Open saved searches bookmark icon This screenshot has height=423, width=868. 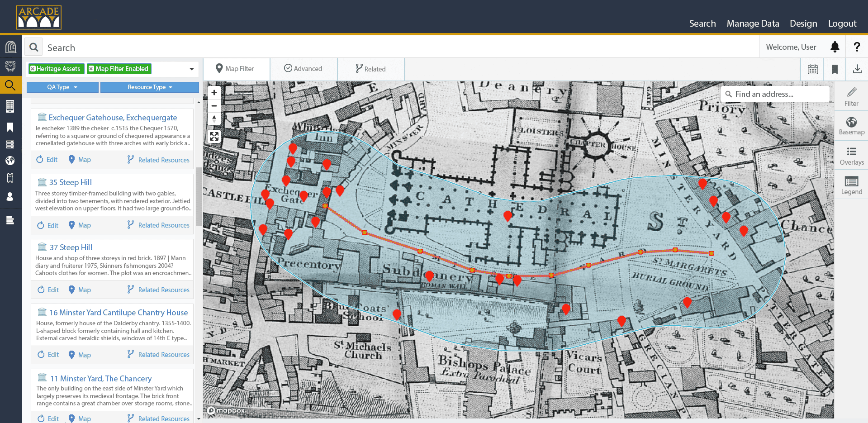tap(835, 69)
